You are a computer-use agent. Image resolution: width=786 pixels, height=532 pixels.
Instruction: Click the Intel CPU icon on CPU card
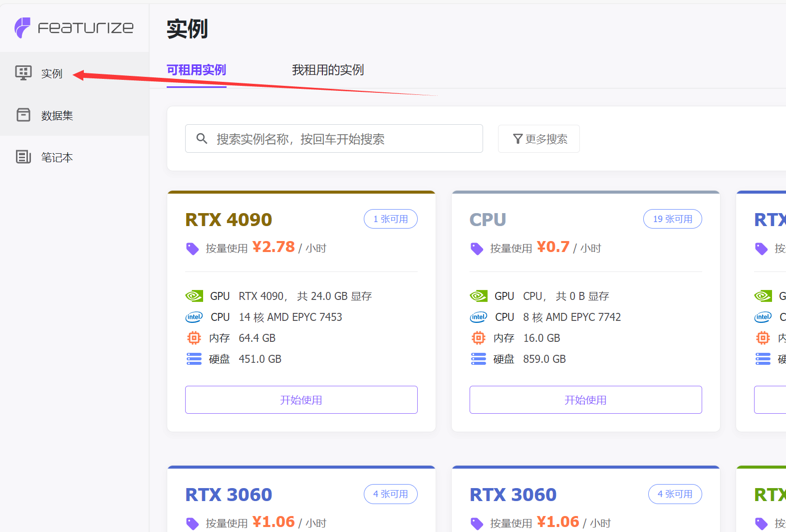pos(479,317)
